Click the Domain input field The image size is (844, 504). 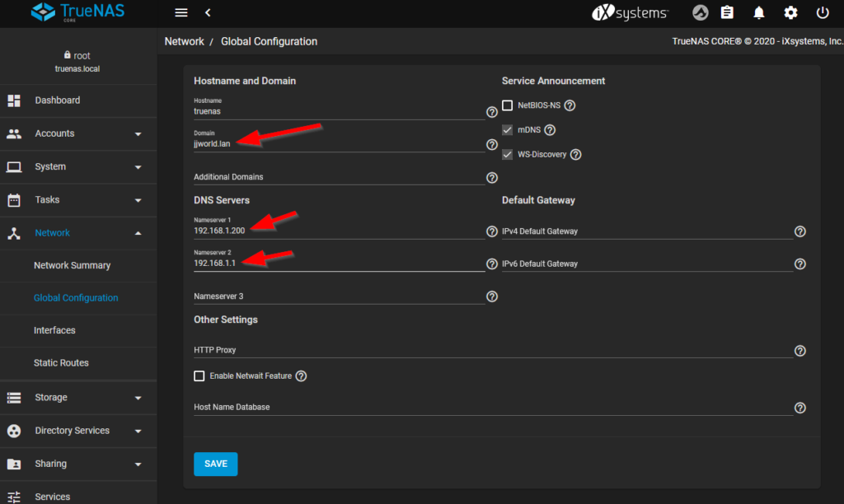point(339,143)
